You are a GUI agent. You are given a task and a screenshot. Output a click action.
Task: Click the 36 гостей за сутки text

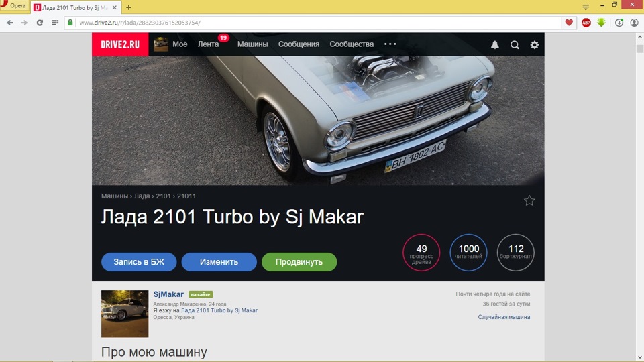click(x=506, y=304)
